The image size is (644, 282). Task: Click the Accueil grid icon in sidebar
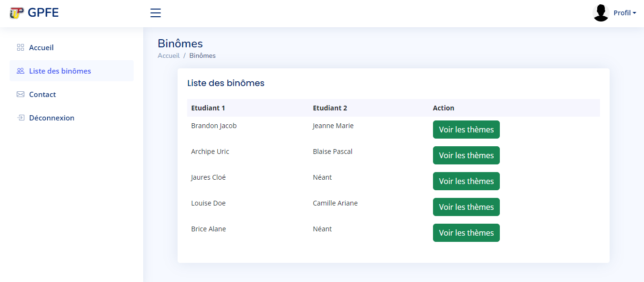21,47
